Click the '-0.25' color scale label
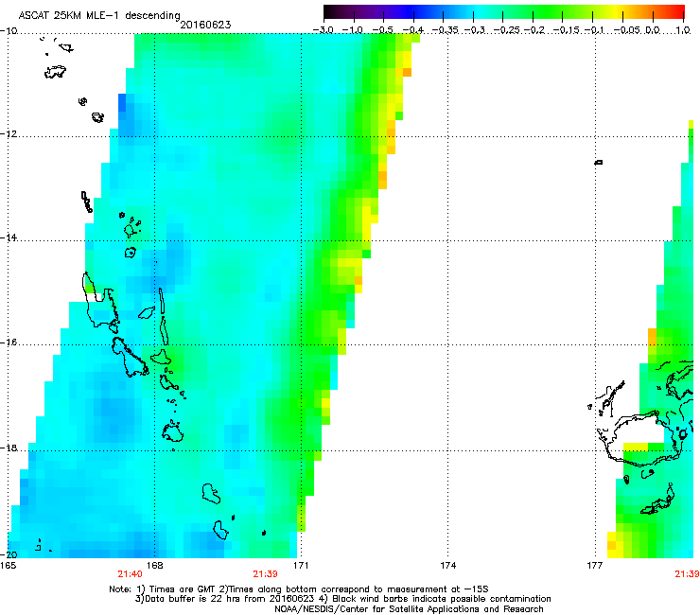Image resolution: width=700 pixels, height=615 pixels. [507, 30]
